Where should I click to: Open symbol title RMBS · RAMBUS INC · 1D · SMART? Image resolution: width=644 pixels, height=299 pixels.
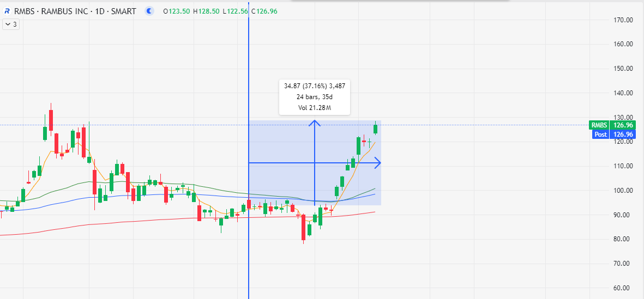(x=74, y=11)
